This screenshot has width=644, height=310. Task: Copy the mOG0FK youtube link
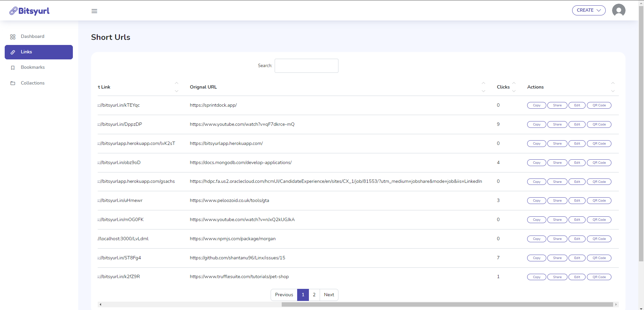pos(537,220)
